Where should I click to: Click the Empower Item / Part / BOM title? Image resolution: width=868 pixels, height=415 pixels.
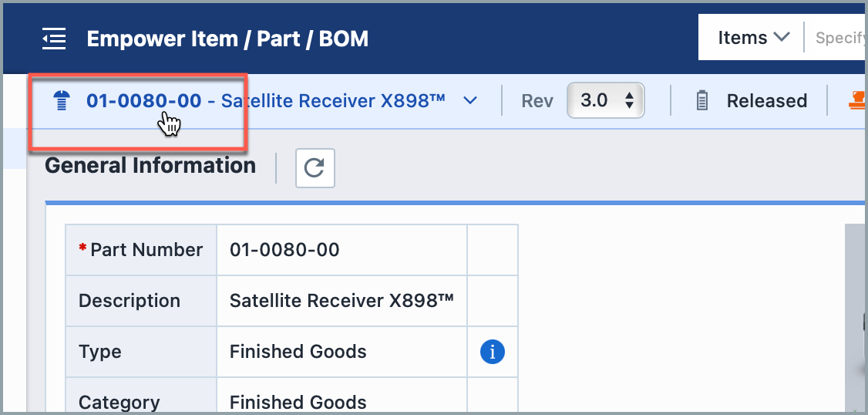(227, 39)
